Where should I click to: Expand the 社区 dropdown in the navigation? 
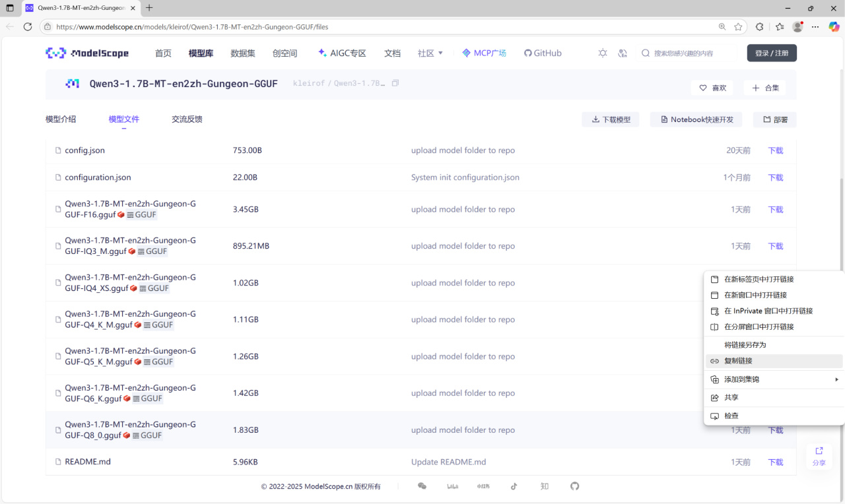tap(430, 53)
